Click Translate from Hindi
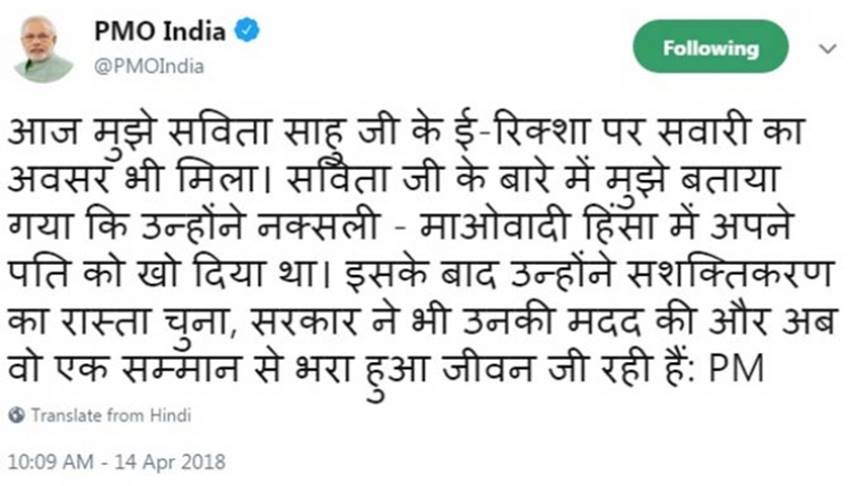Image resolution: width=850 pixels, height=486 pixels. pyautogui.click(x=111, y=414)
